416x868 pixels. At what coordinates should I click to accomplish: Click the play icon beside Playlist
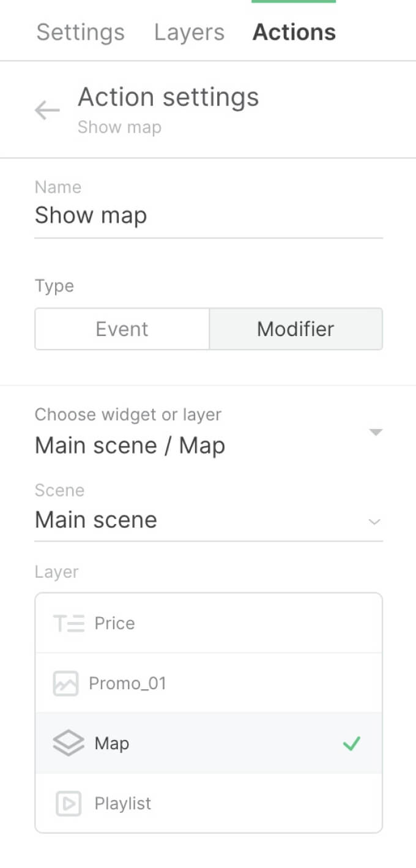pyautogui.click(x=69, y=803)
